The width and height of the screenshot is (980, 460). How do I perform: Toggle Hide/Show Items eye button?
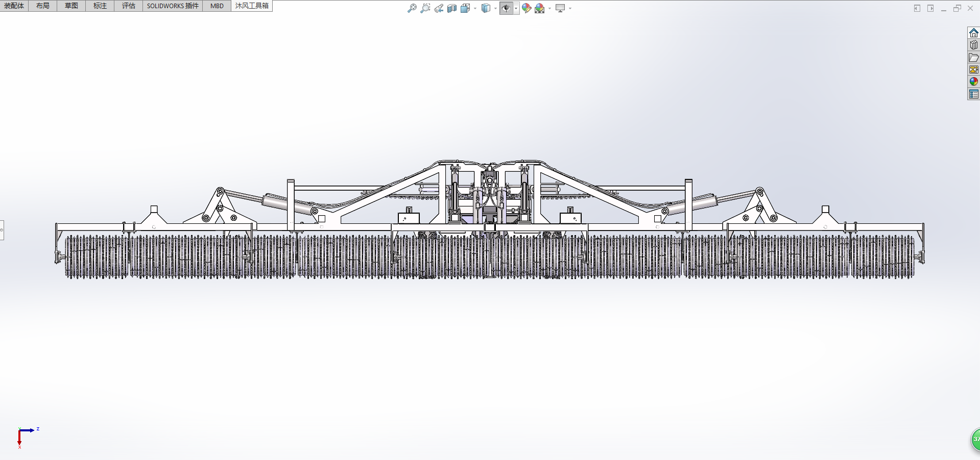click(x=506, y=8)
